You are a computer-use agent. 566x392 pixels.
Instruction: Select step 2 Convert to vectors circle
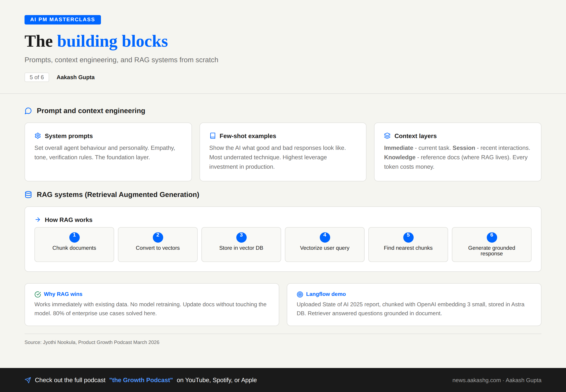(x=158, y=237)
